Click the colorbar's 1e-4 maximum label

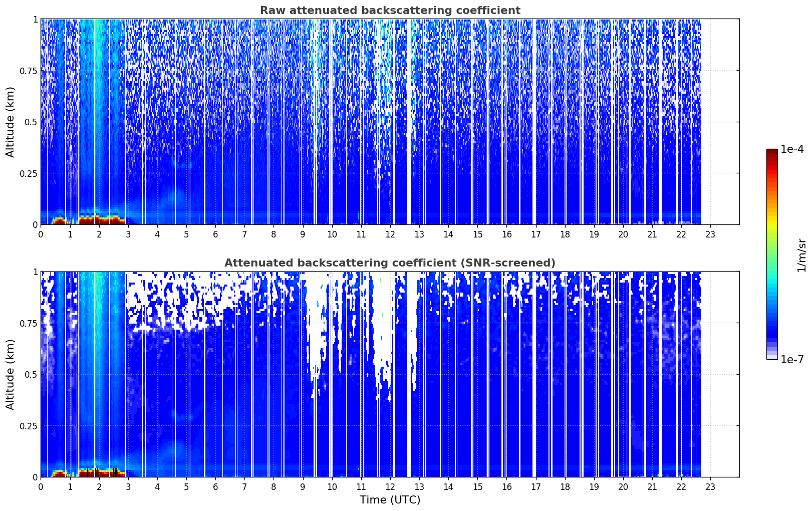tap(792, 149)
